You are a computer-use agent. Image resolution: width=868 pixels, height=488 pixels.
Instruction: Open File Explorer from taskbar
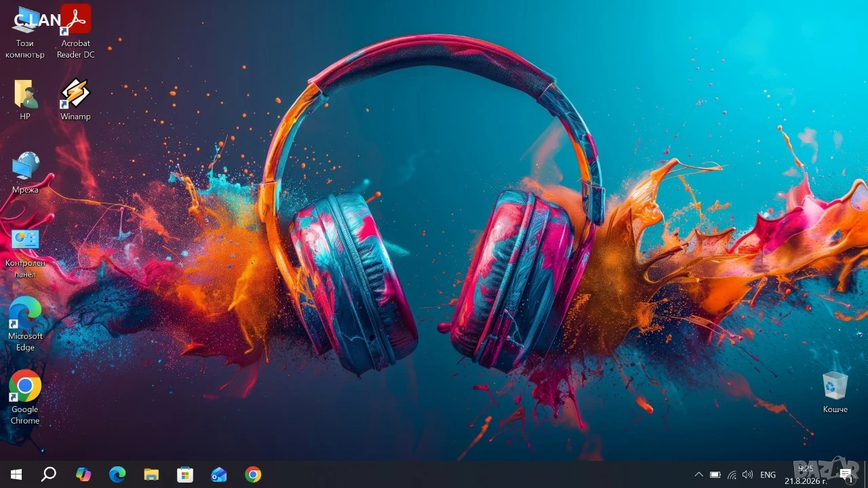click(x=151, y=474)
